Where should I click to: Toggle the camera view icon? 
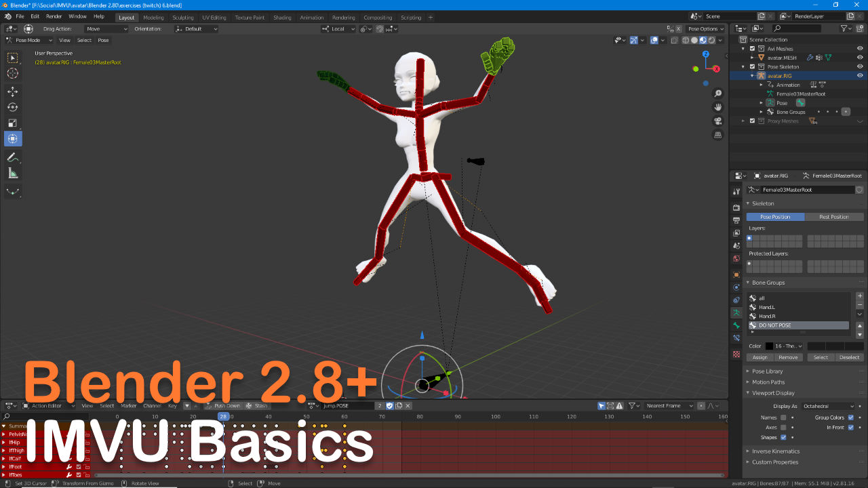click(x=718, y=121)
